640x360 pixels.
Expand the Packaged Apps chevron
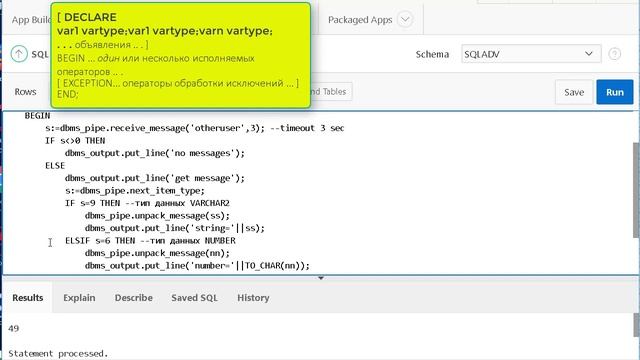(405, 20)
